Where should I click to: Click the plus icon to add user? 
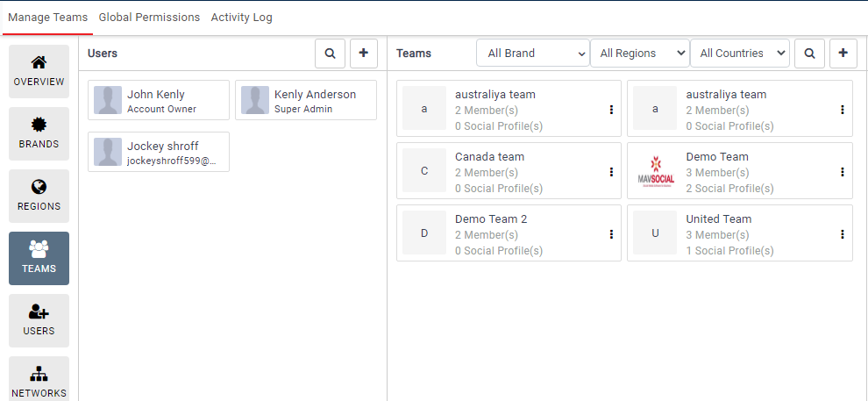click(364, 54)
